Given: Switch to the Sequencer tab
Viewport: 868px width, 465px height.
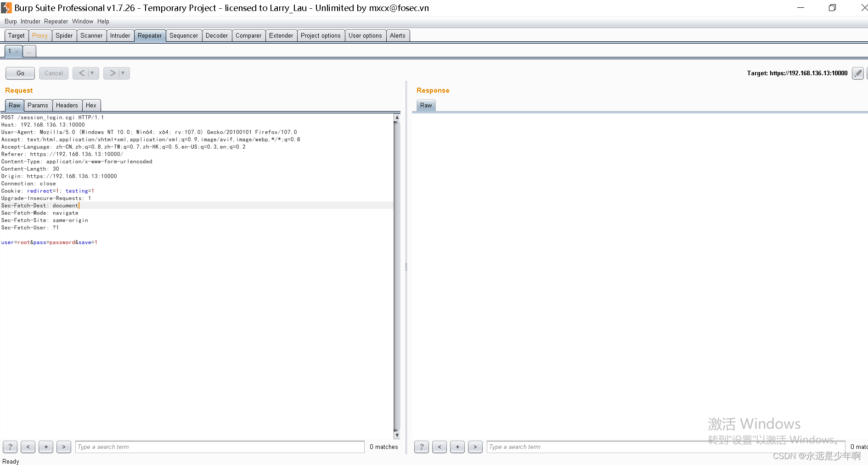Looking at the screenshot, I should click(184, 35).
